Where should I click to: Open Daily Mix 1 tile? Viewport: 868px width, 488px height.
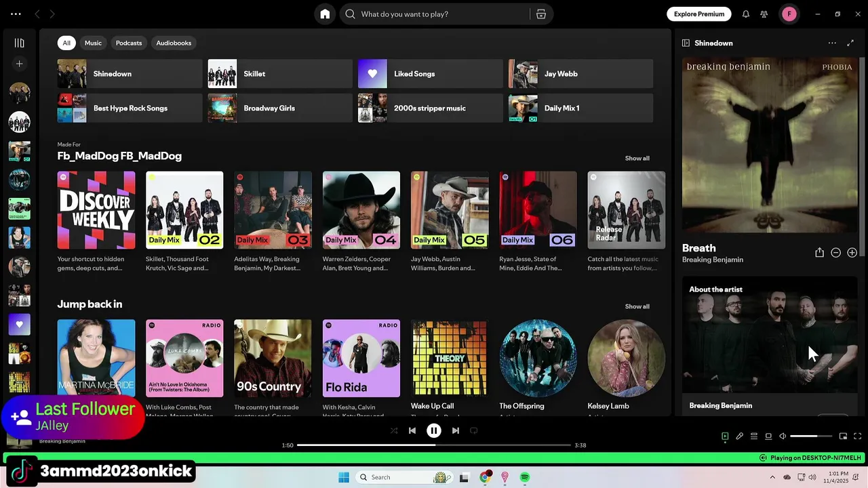[x=580, y=108]
